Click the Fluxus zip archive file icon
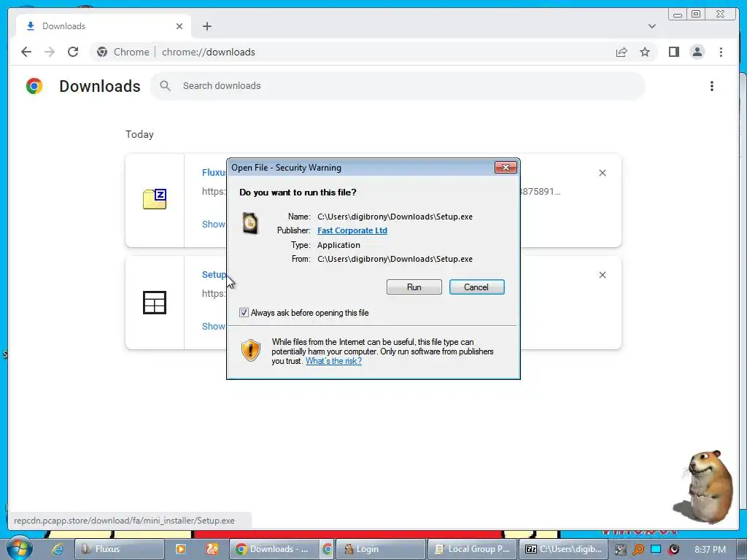 [x=155, y=199]
